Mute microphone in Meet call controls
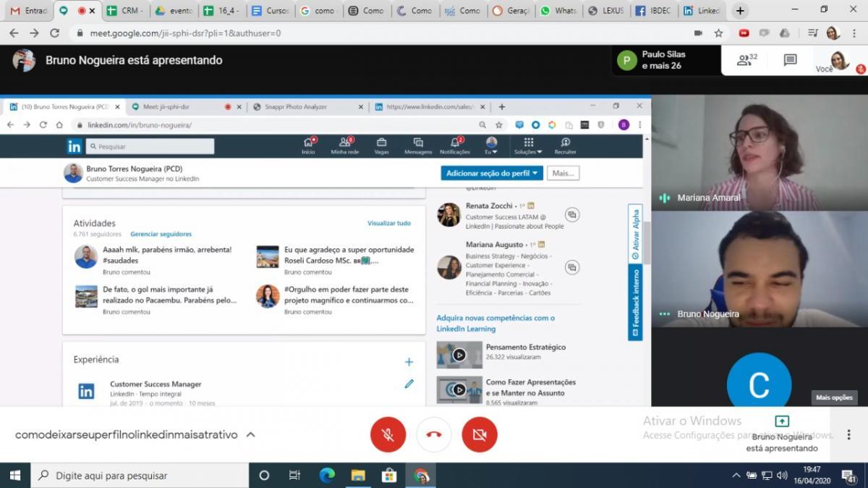868x488 pixels. tap(388, 434)
